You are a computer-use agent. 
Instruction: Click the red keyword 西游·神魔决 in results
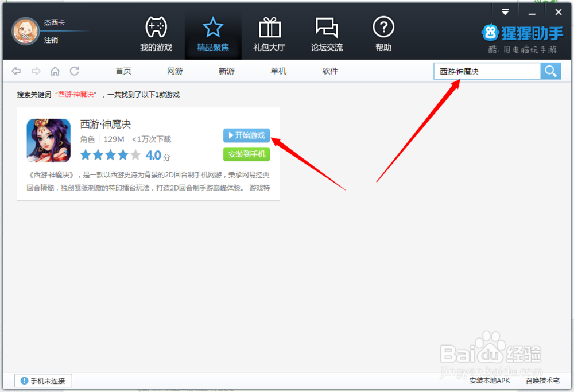76,95
